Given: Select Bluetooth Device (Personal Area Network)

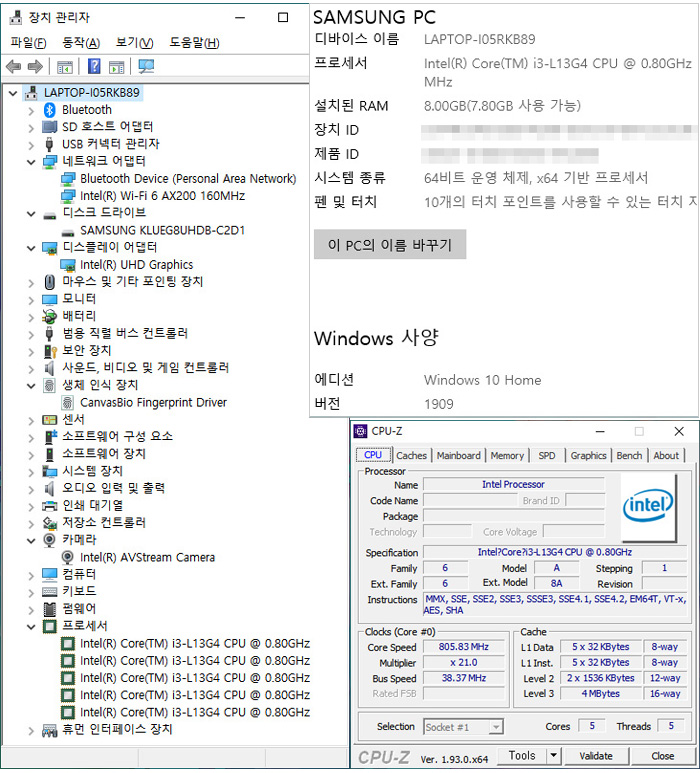Looking at the screenshot, I should pyautogui.click(x=188, y=178).
